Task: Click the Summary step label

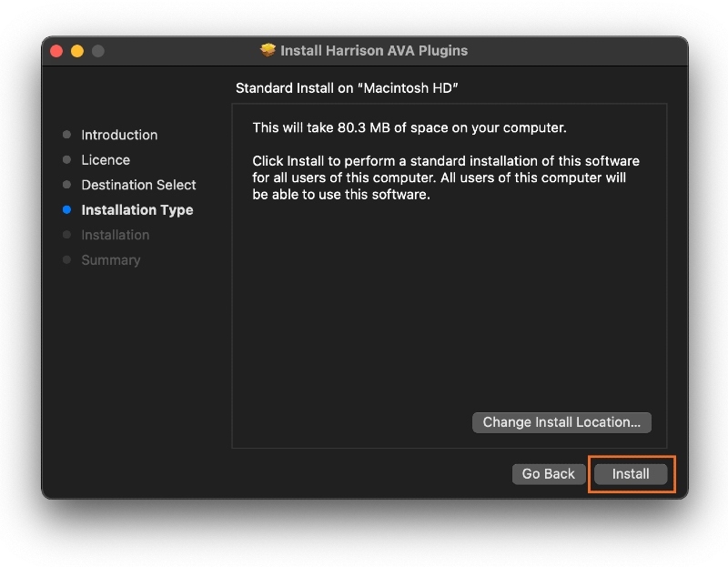Action: click(111, 260)
